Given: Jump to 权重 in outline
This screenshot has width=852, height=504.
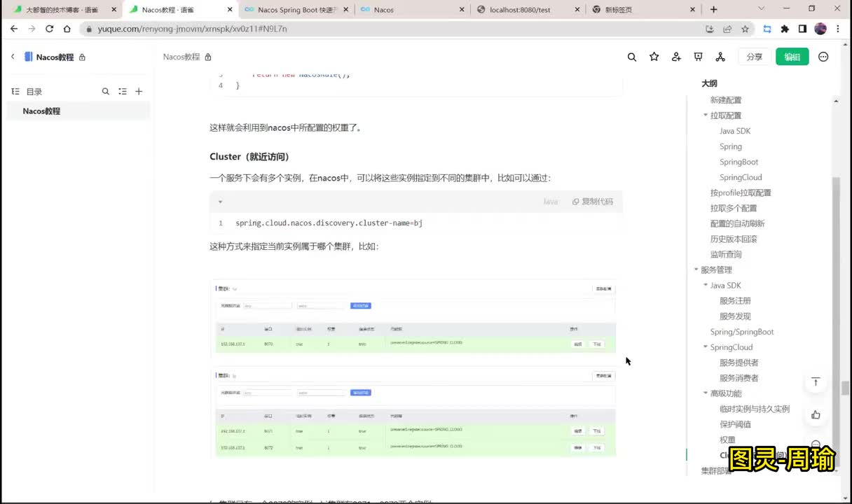Looking at the screenshot, I should pyautogui.click(x=727, y=440).
